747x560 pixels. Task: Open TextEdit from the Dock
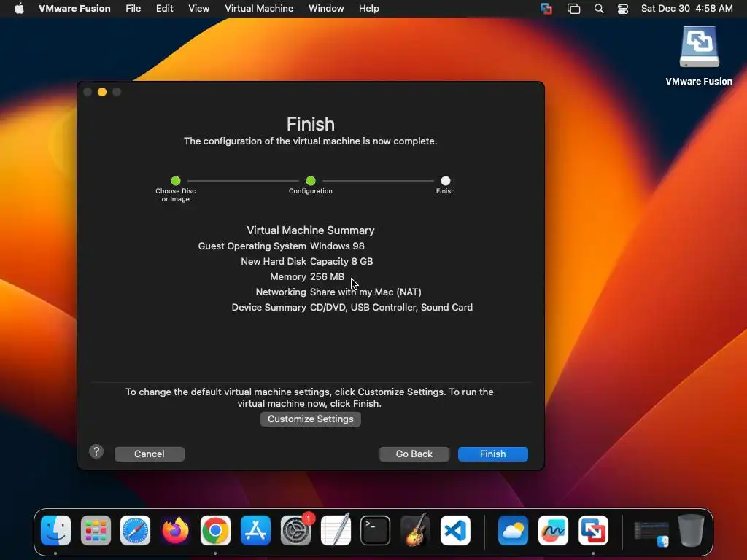(336, 530)
